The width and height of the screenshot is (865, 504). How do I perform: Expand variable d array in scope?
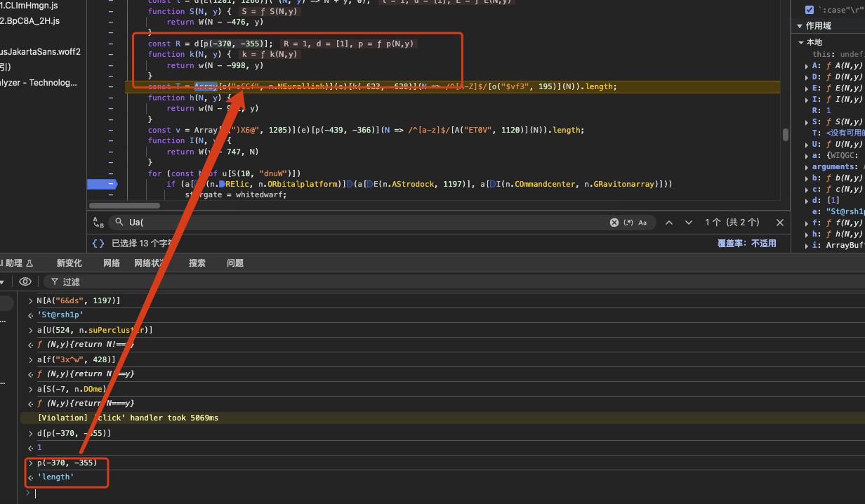coord(806,200)
